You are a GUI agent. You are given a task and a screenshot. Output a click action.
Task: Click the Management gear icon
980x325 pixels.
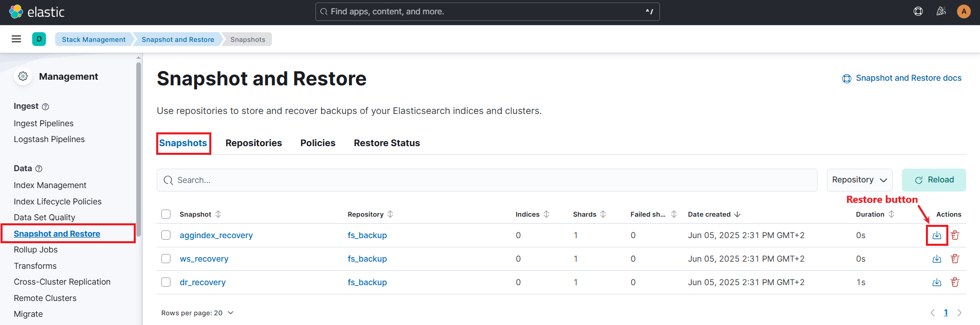[23, 76]
